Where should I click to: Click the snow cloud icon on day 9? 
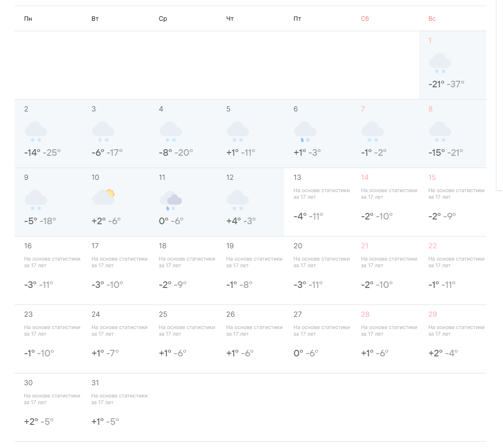pyautogui.click(x=35, y=200)
